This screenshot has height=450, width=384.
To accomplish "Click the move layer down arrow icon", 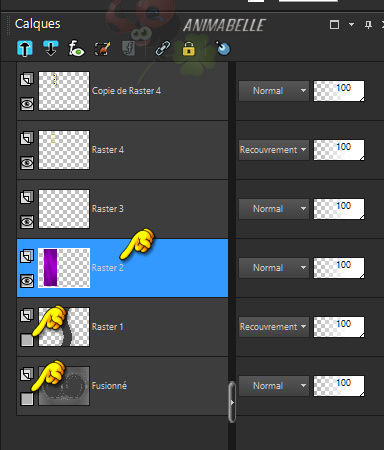I will coord(51,49).
